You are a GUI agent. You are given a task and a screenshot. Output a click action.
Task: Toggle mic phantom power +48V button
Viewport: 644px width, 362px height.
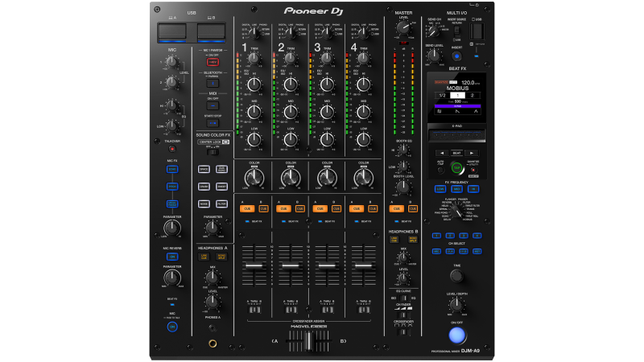coord(213,61)
